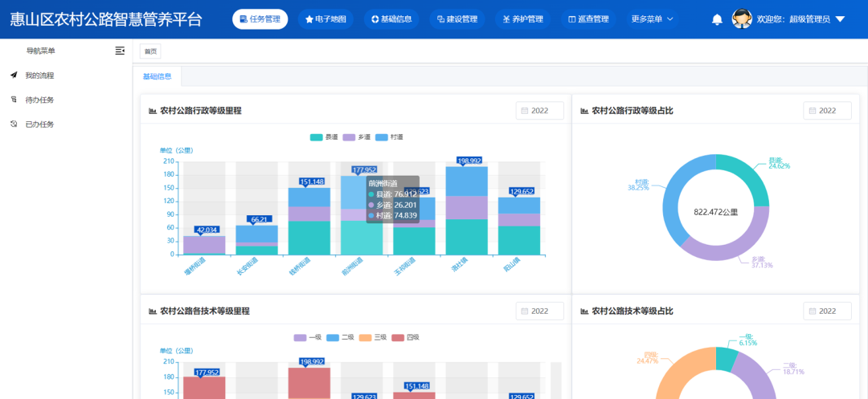Click the calendar icon in the 行政等级占比 year field
This screenshot has width=868, height=399.
click(x=812, y=111)
